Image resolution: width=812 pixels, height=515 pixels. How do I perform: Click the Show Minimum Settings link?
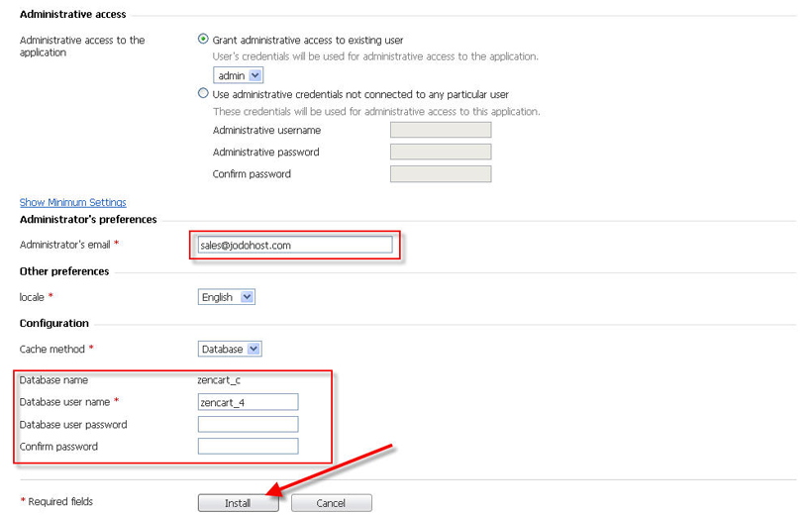coord(73,203)
